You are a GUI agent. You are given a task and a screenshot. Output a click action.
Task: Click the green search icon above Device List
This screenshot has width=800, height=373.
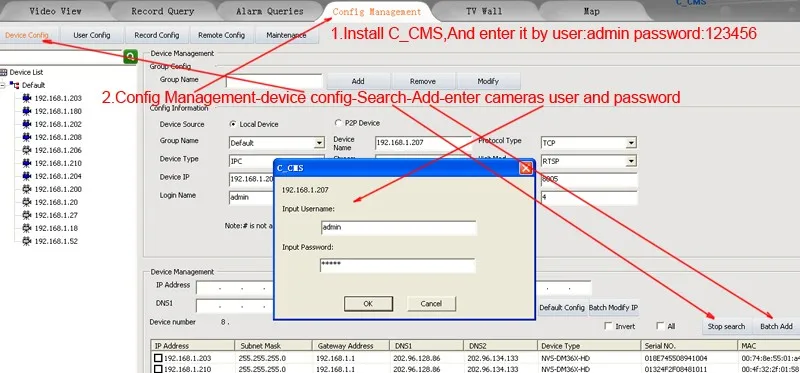131,57
